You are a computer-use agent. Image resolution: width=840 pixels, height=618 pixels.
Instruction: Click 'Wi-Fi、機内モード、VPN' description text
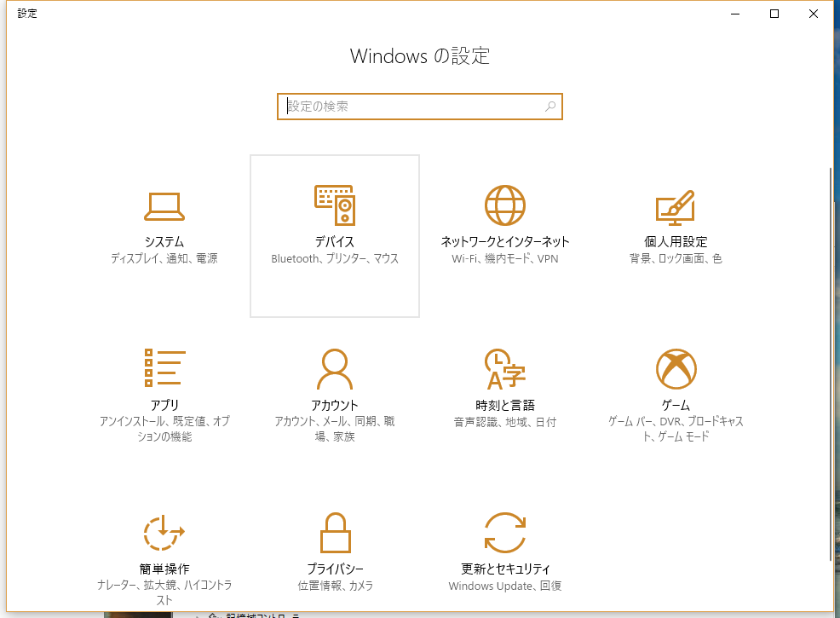point(505,258)
